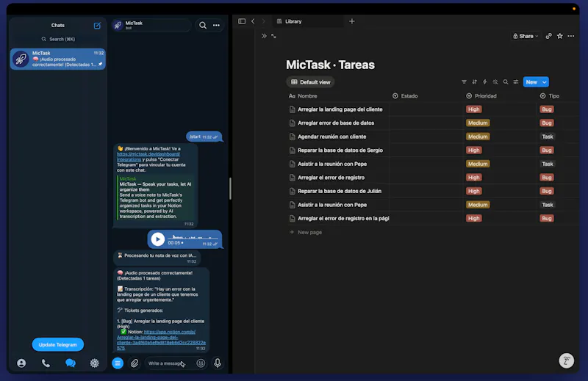This screenshot has width=588, height=381.
Task: Click Bug type tag for Sergio row
Action: (x=546, y=150)
